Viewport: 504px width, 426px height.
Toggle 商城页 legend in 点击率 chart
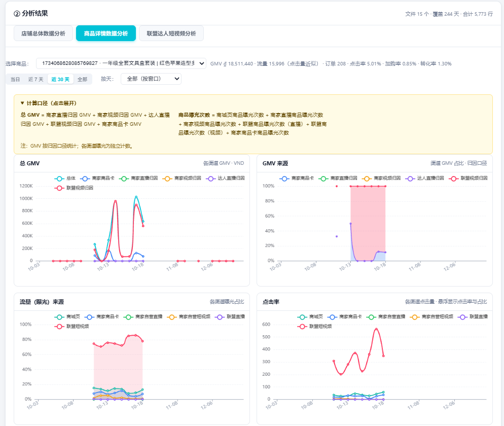[310, 317]
